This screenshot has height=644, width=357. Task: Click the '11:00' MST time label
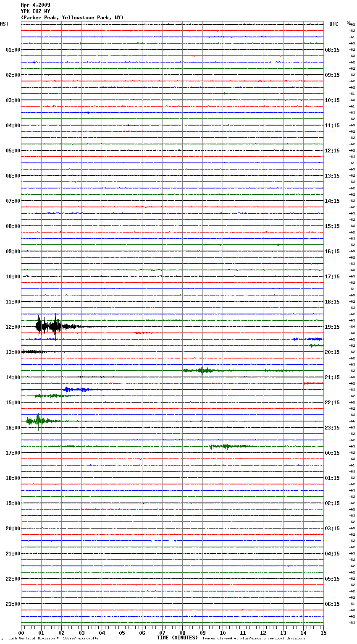13,302
